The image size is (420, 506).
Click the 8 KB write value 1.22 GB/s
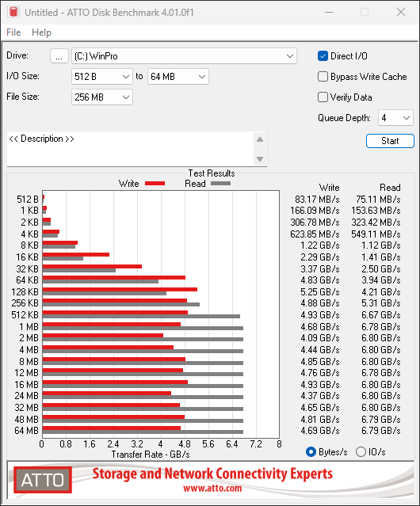click(x=320, y=245)
